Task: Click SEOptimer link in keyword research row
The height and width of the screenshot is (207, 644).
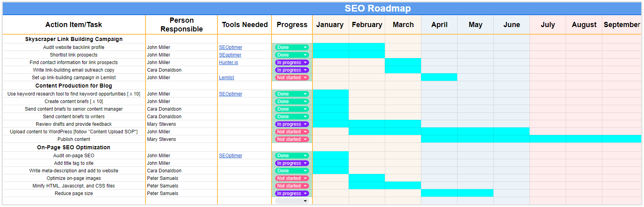Action: pos(231,94)
